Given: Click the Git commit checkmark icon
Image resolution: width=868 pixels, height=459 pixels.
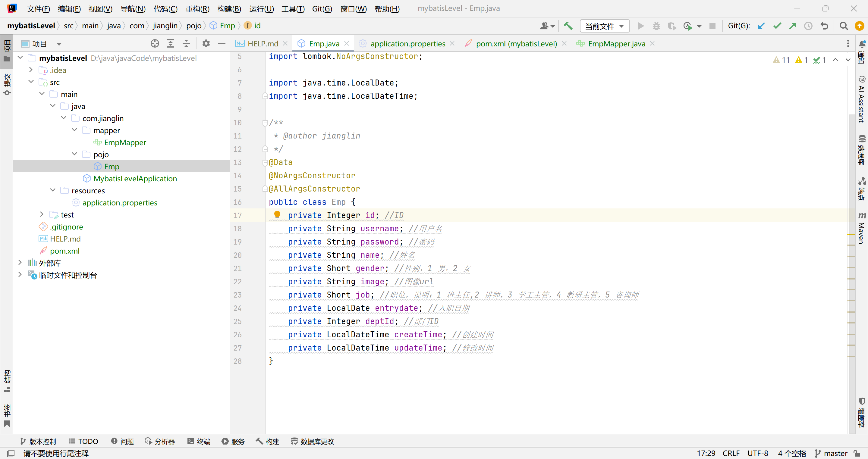Looking at the screenshot, I should coord(777,26).
